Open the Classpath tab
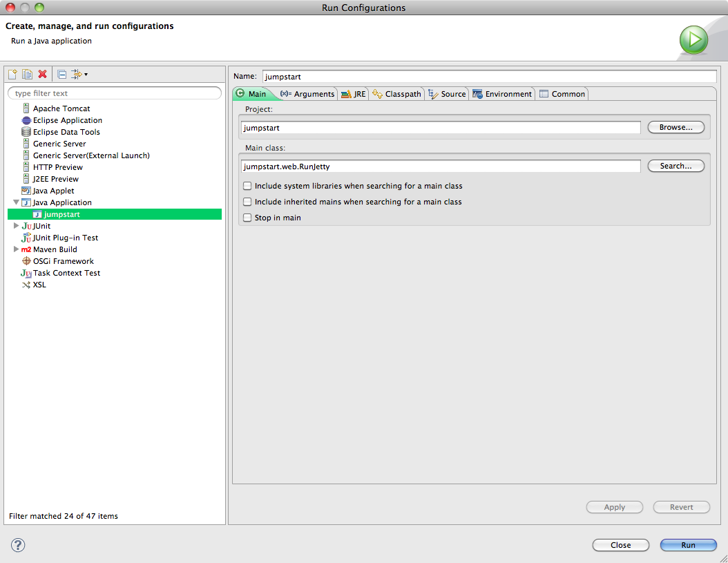Viewport: 728px width, 563px height. point(397,94)
